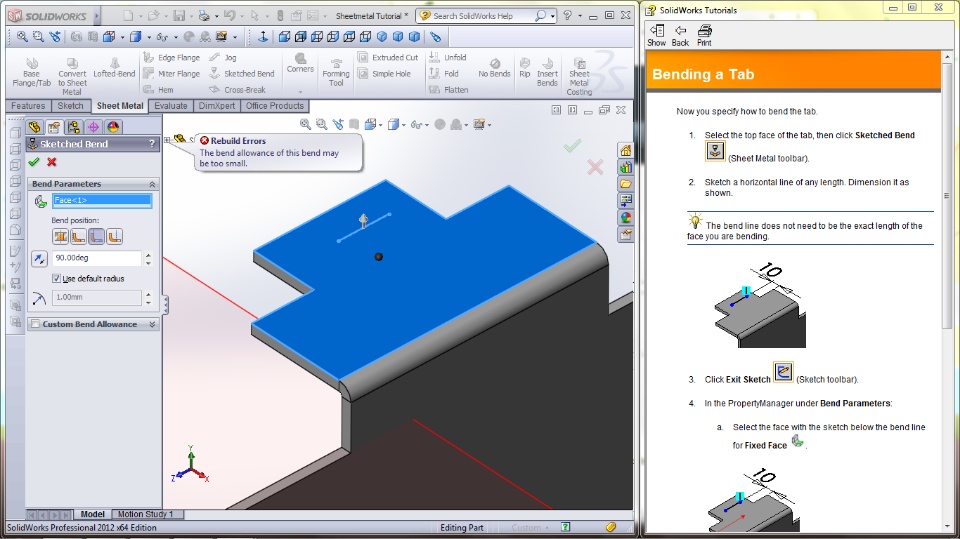This screenshot has width=960, height=539.
Task: Click the Base Flange/Tab tool
Action: 31,72
